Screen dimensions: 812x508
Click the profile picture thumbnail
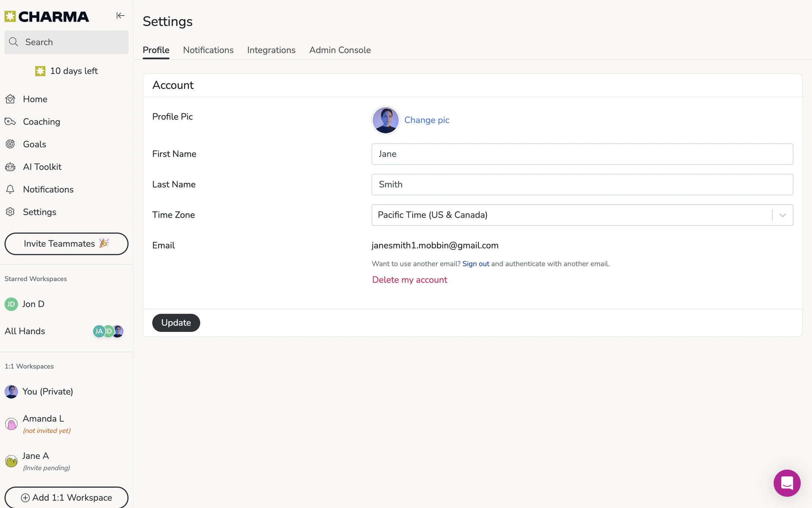385,120
